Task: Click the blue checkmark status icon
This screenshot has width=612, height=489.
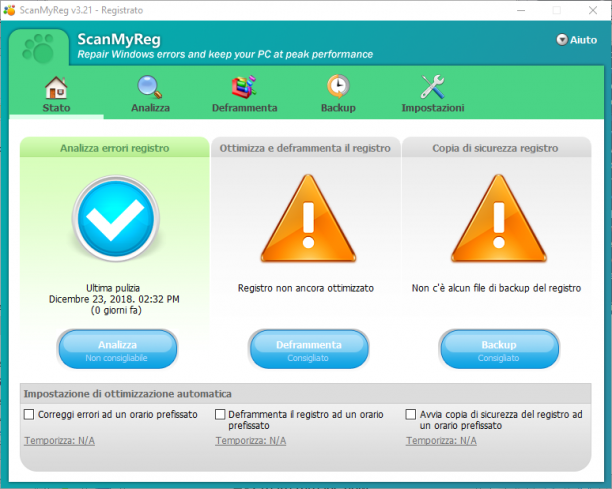Action: click(116, 218)
